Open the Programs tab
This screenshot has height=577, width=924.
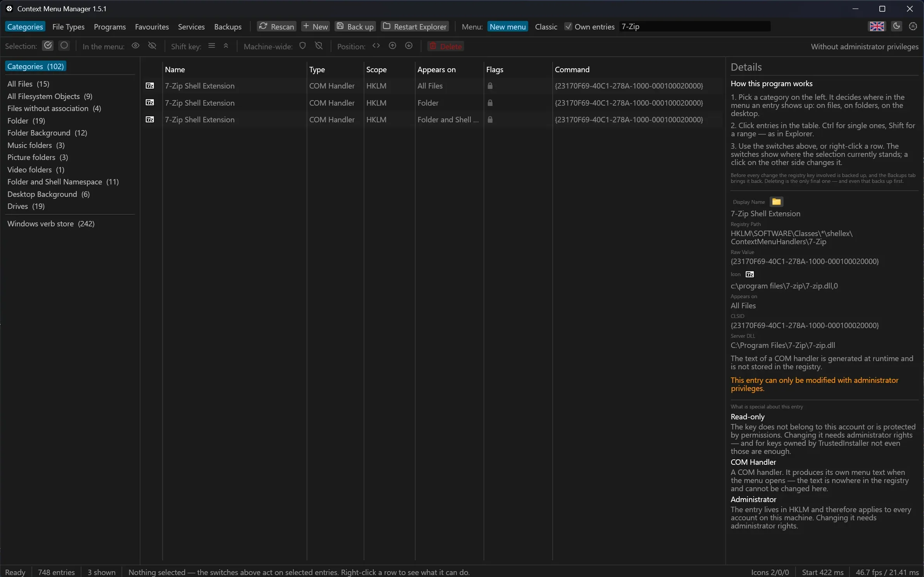[109, 26]
